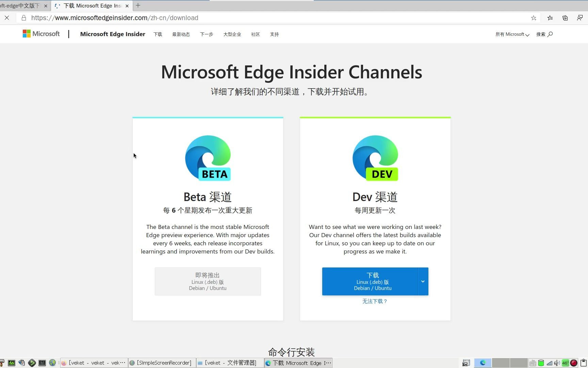
Task: Expand the Dev download options arrow
Action: (423, 281)
